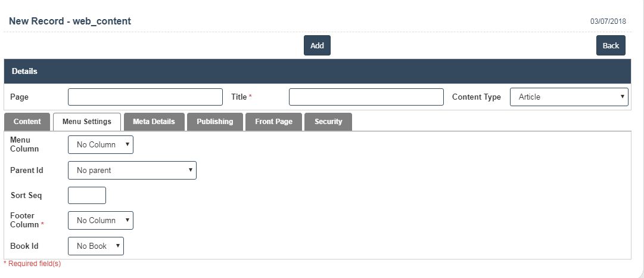Focus the Page text field
Screen dimensions: 644x278
[145, 97]
